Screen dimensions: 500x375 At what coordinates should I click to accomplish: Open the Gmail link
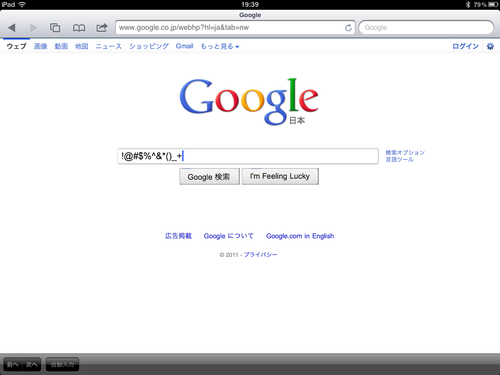(184, 46)
